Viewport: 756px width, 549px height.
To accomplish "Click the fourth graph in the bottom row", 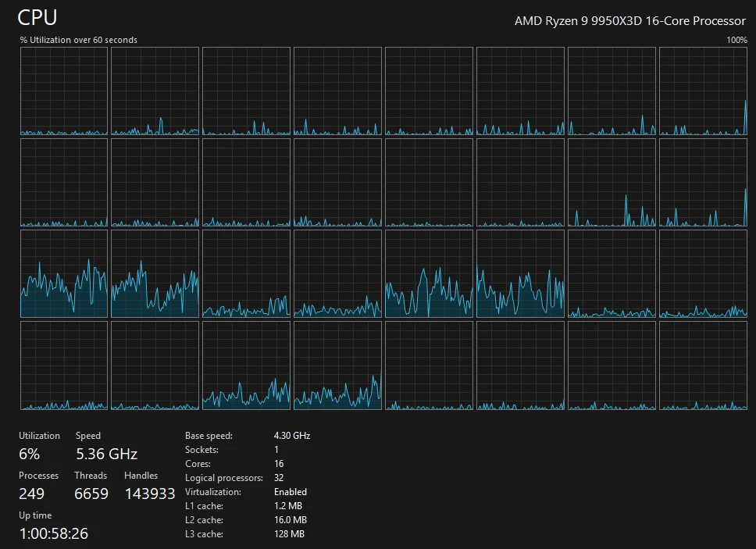I will click(337, 365).
